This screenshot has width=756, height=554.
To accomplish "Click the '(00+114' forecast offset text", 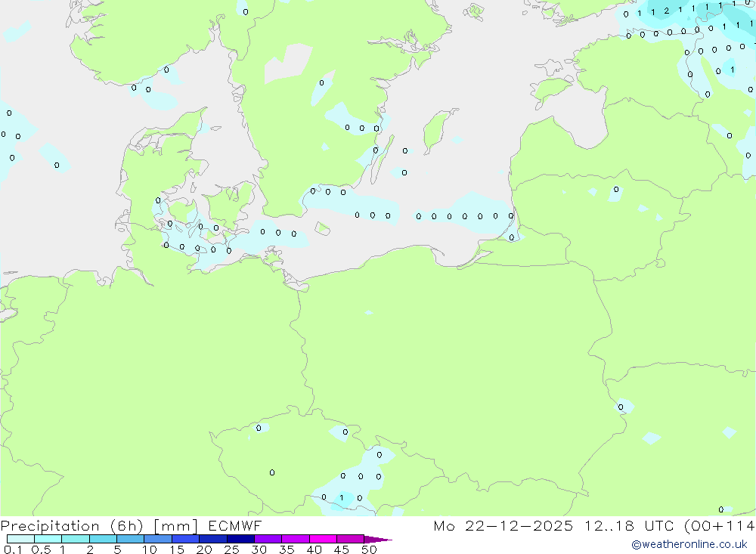I will click(x=720, y=526).
